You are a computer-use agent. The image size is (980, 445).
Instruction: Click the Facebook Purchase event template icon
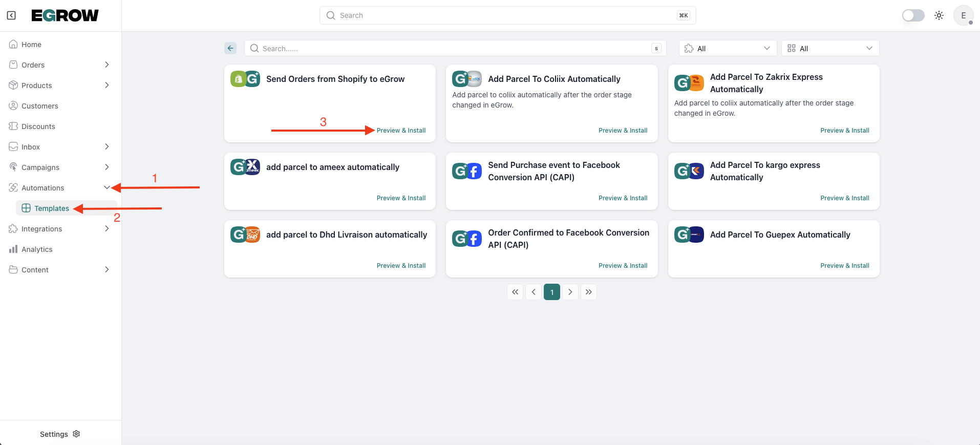(467, 171)
